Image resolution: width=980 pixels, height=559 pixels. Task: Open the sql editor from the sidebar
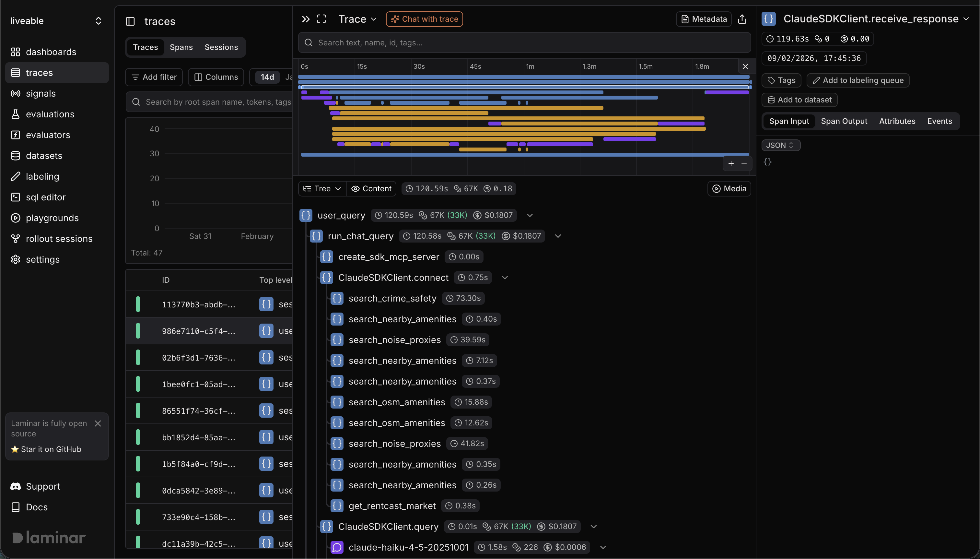[45, 197]
